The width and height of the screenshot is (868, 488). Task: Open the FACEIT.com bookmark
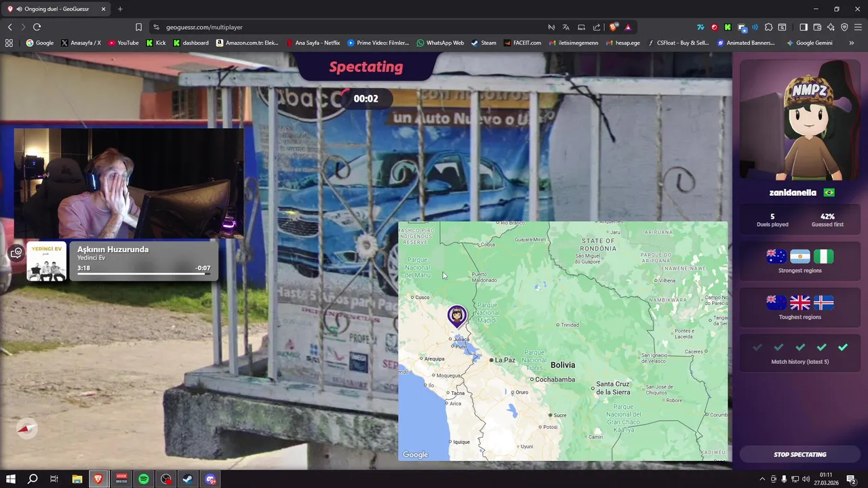click(522, 43)
